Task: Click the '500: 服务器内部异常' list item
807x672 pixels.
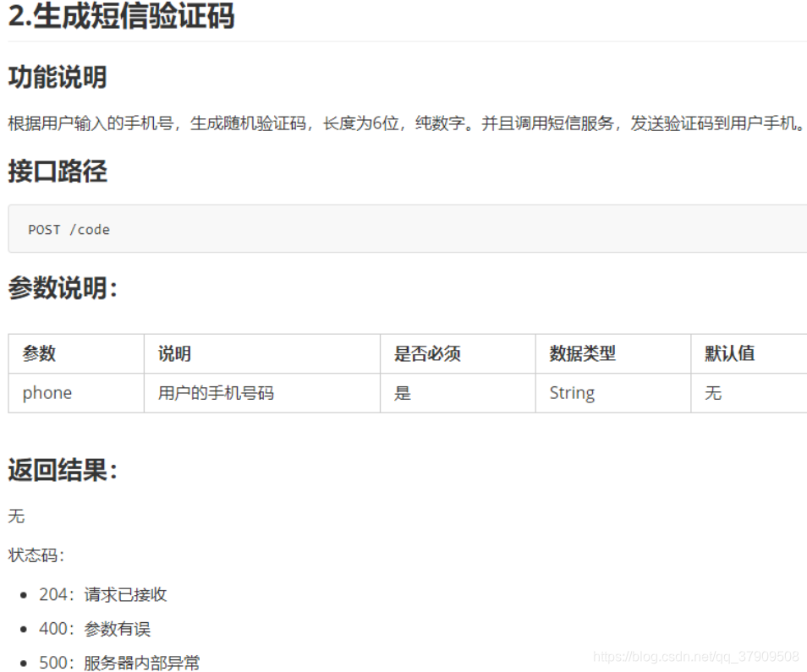Action: (119, 662)
